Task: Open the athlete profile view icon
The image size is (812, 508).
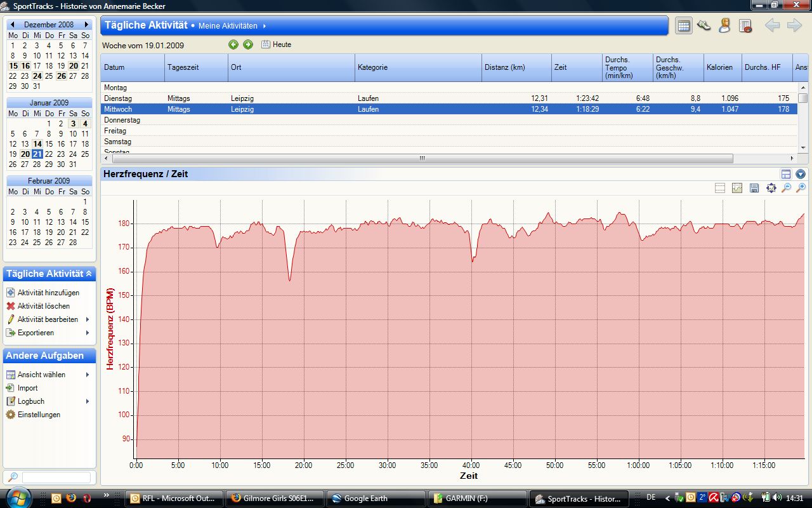Action: [724, 25]
